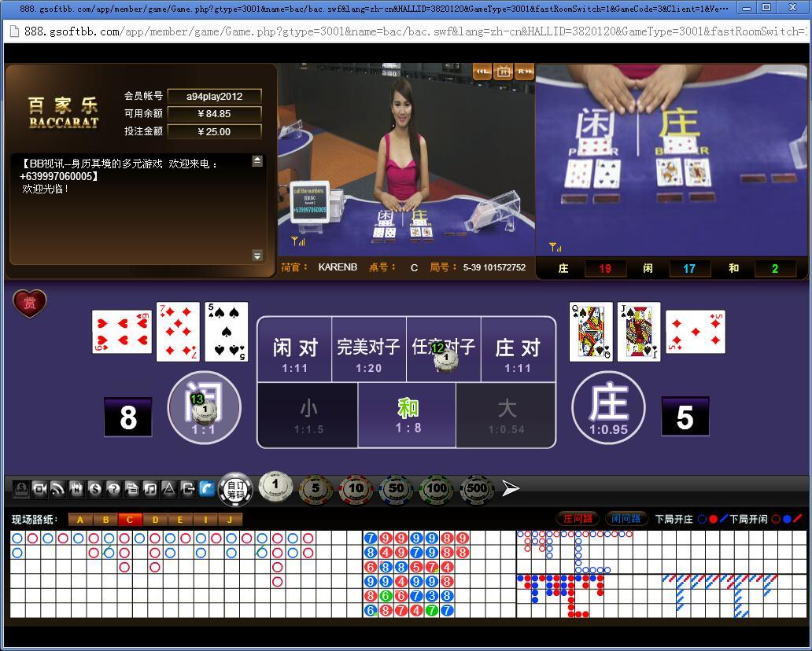Click the exit arrow icon in toolbar
Screen dimensions: 812x651
tap(187, 489)
